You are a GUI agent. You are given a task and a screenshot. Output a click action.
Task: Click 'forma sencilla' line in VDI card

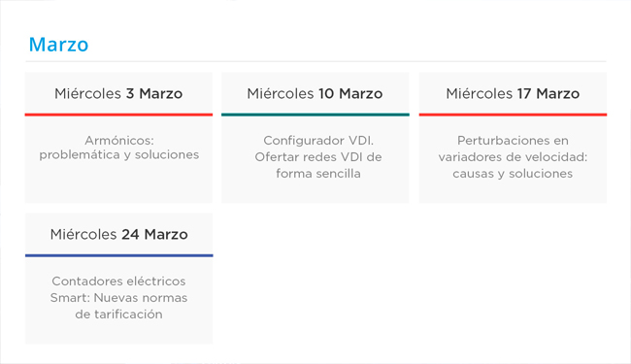[317, 174]
